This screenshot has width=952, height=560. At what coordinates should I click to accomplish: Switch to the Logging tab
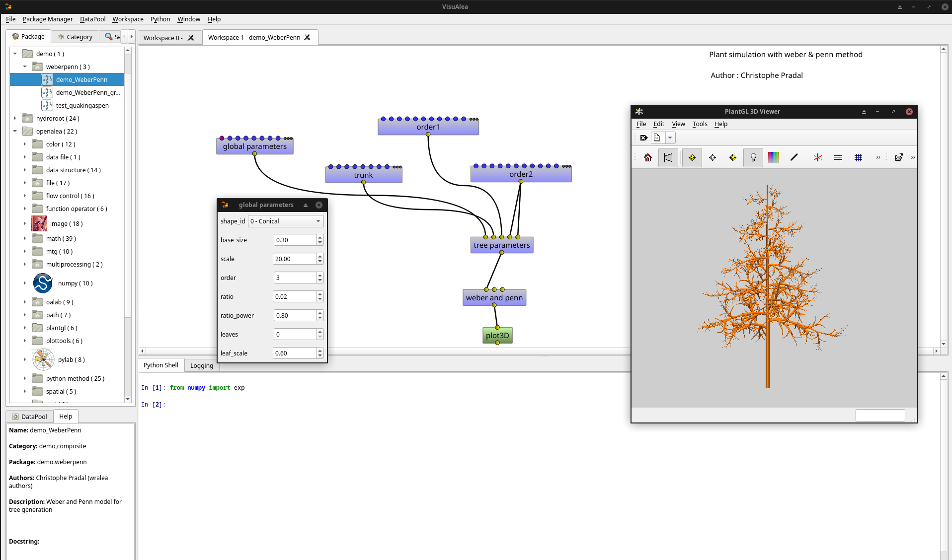pos(201,366)
